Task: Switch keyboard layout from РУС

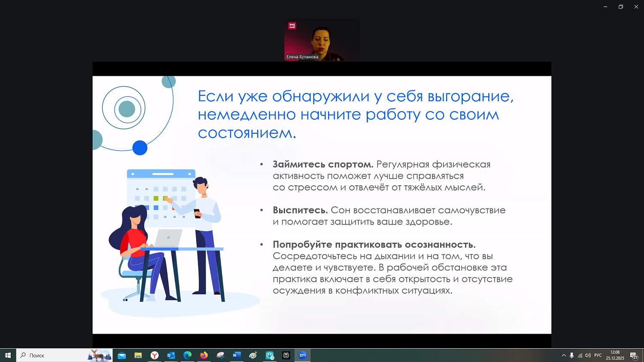Action: pos(598,355)
